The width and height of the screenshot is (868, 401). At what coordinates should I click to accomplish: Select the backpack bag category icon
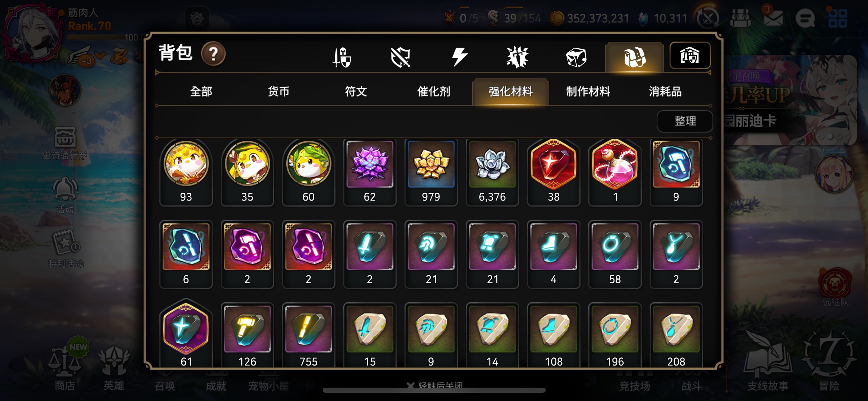[635, 57]
